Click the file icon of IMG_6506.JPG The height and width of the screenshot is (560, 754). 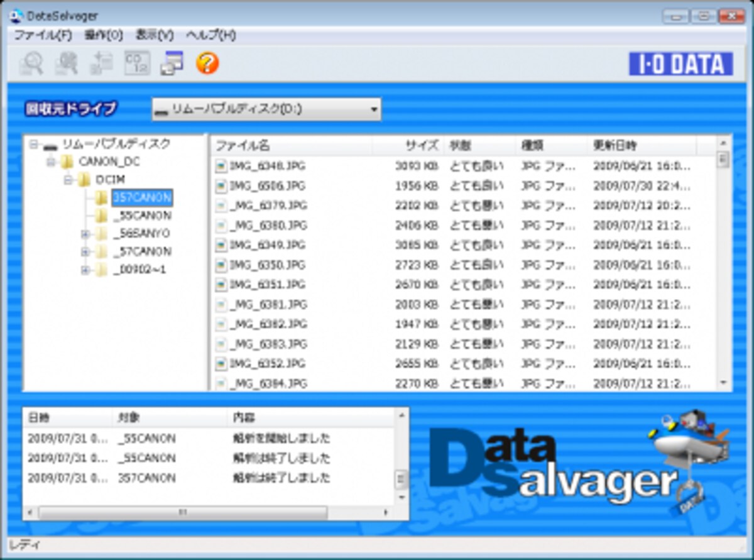click(221, 186)
